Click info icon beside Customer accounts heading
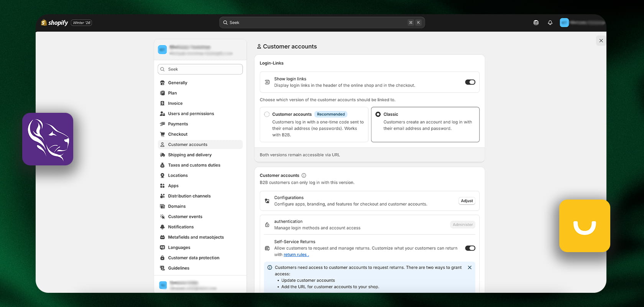644x307 pixels. [x=304, y=175]
